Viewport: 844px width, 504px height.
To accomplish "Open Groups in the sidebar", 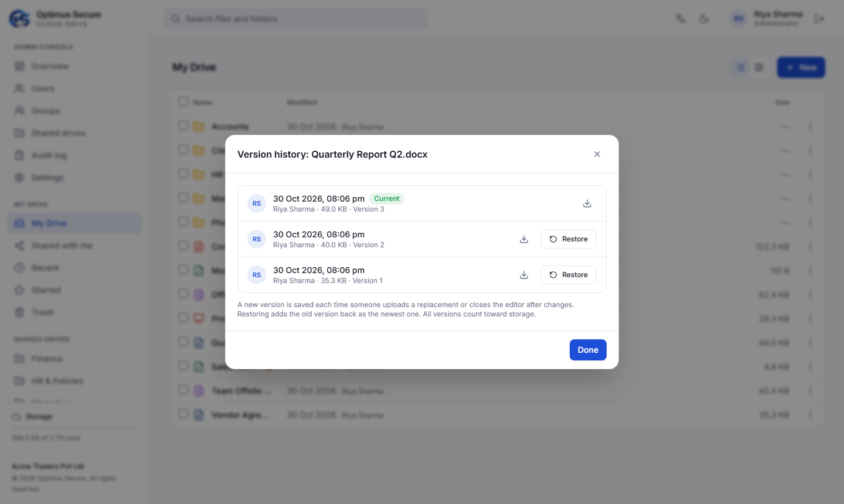I will click(75, 111).
